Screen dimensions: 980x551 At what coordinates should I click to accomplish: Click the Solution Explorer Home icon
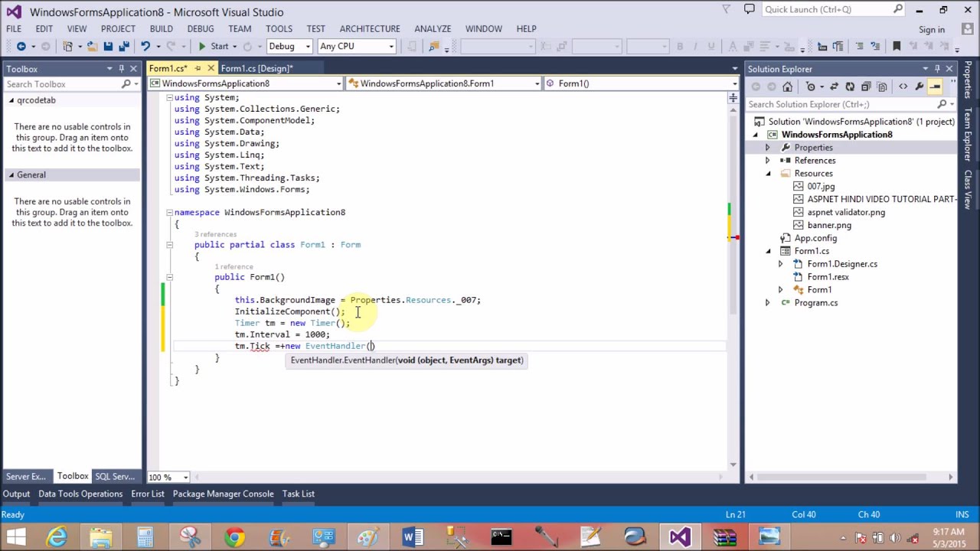point(787,86)
